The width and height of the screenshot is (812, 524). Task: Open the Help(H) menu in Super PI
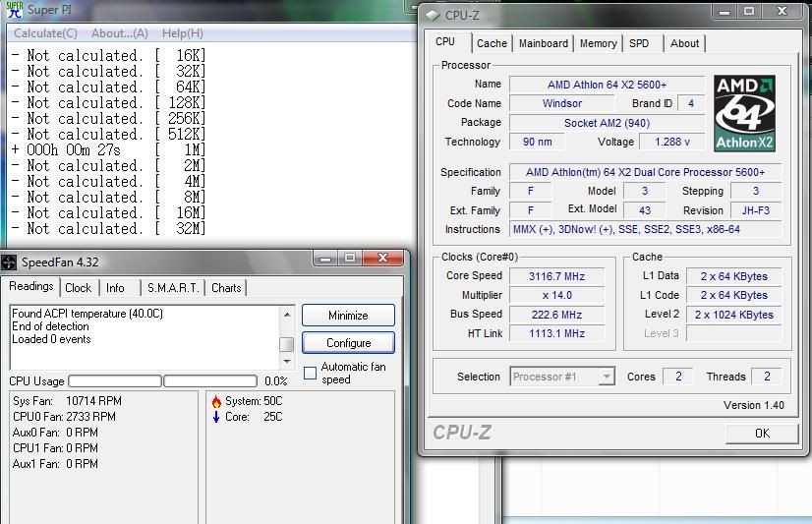point(182,33)
